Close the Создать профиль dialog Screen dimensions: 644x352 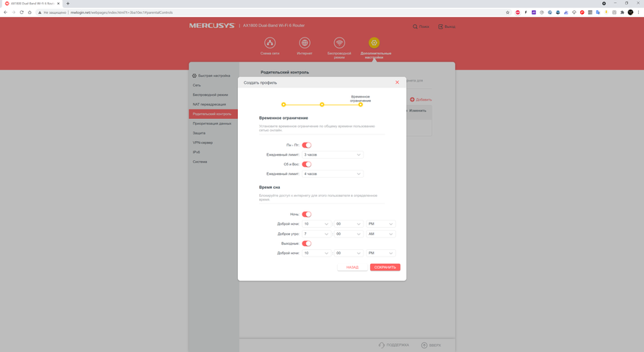397,82
